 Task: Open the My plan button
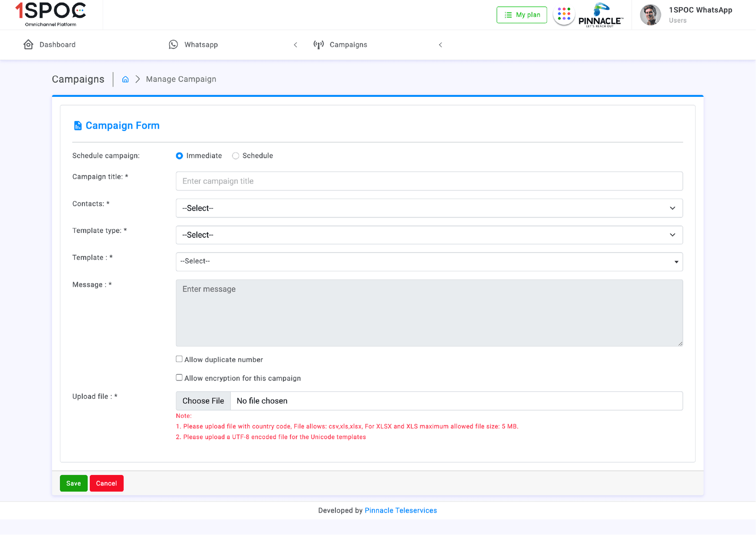522,15
